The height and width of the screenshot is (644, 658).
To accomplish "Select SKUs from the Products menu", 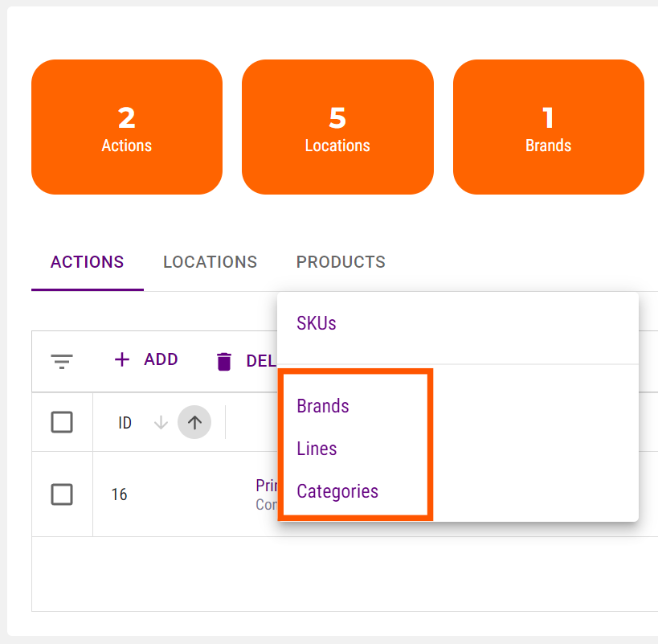I will tap(317, 323).
